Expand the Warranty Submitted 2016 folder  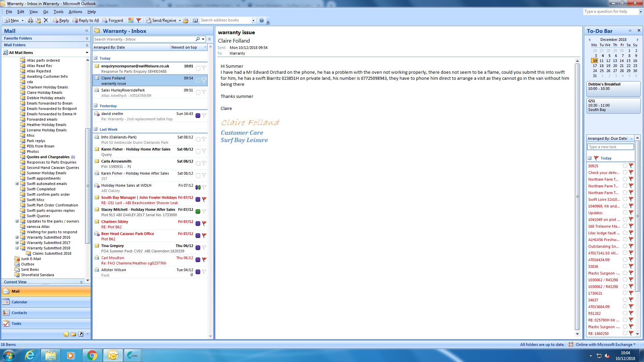(17, 237)
